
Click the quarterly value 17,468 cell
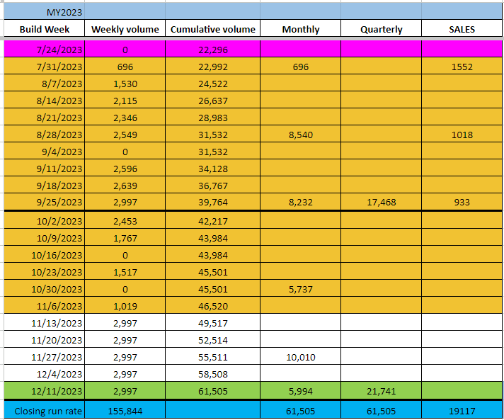coord(381,202)
